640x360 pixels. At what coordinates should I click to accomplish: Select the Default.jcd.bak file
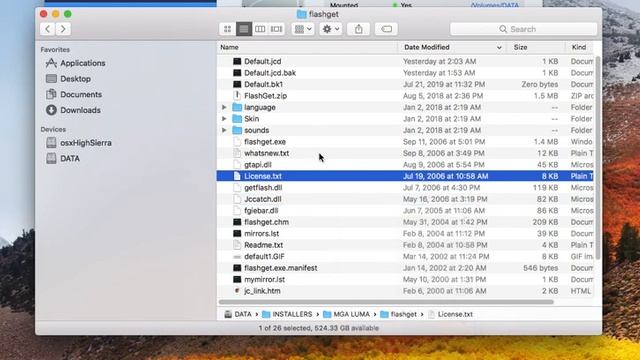point(270,73)
